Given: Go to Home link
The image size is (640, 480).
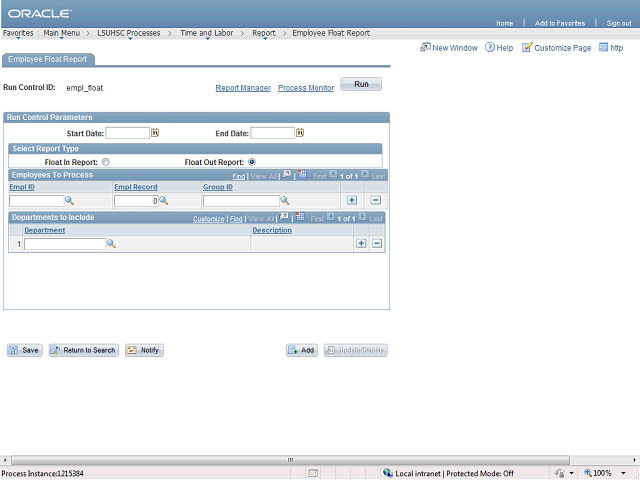Looking at the screenshot, I should click(x=504, y=23).
